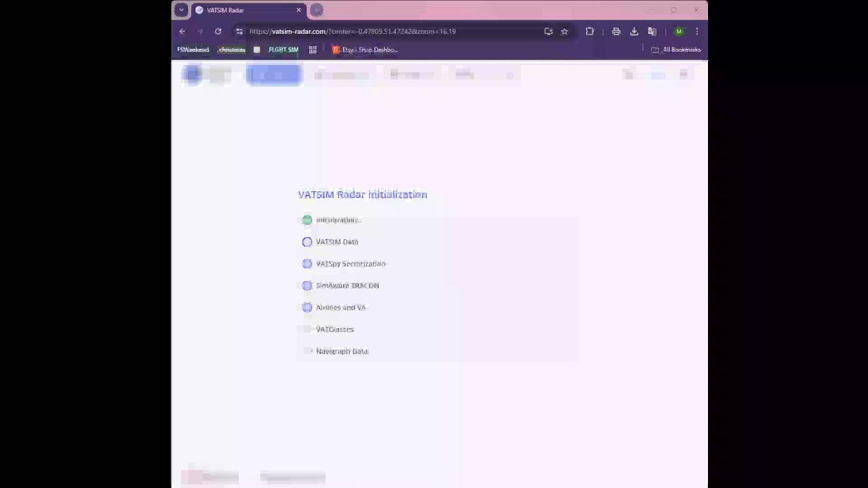
Task: Open the white square bookmark icon
Action: [x=256, y=49]
